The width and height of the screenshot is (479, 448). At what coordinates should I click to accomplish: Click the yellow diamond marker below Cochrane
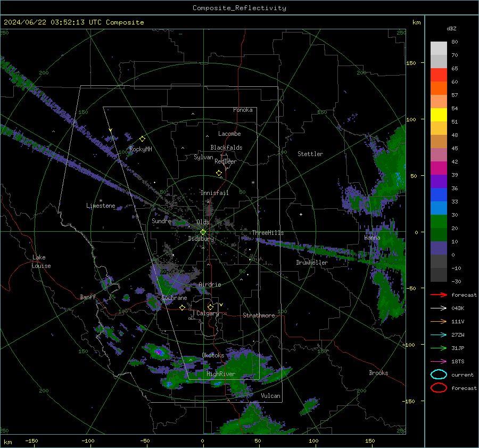182,307
